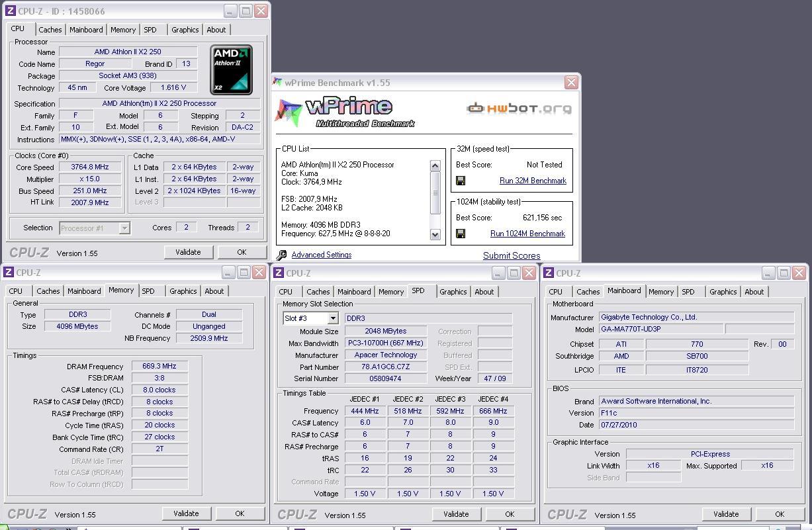Click Z icon in Memory window title
Image resolution: width=812 pixels, height=530 pixels.
point(8,273)
